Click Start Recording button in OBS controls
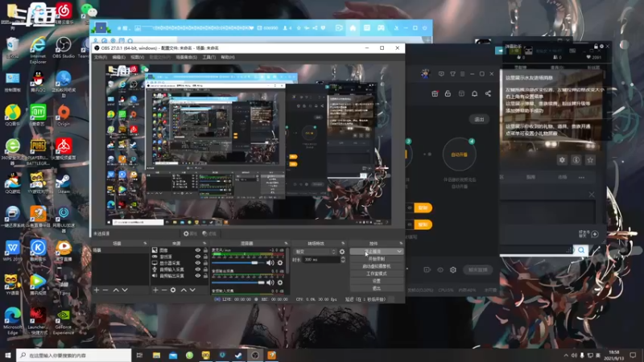The width and height of the screenshot is (644, 362). (x=376, y=259)
